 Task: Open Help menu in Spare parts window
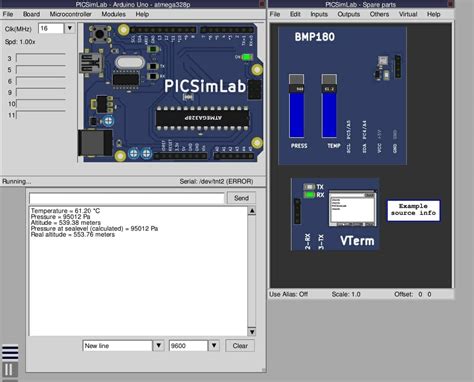[x=434, y=14]
